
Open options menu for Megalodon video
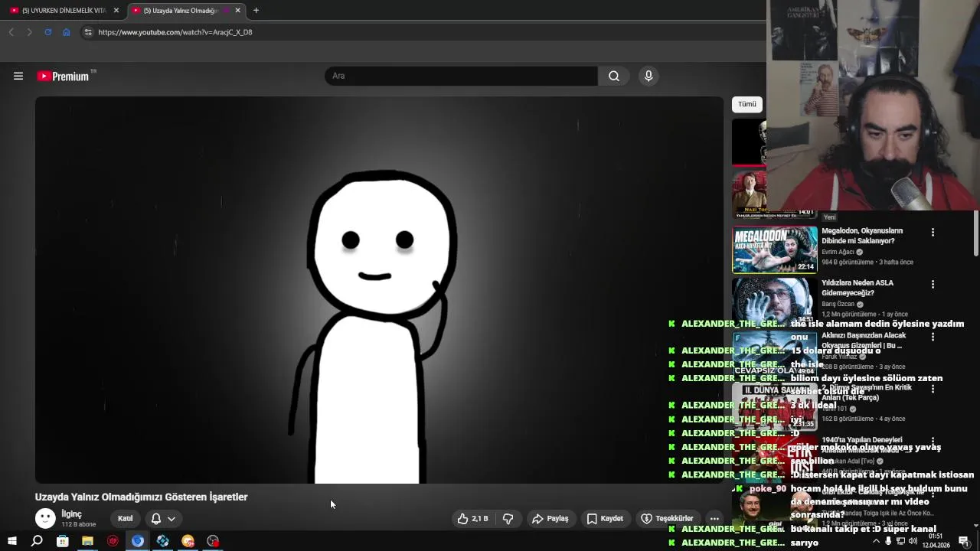click(x=933, y=232)
